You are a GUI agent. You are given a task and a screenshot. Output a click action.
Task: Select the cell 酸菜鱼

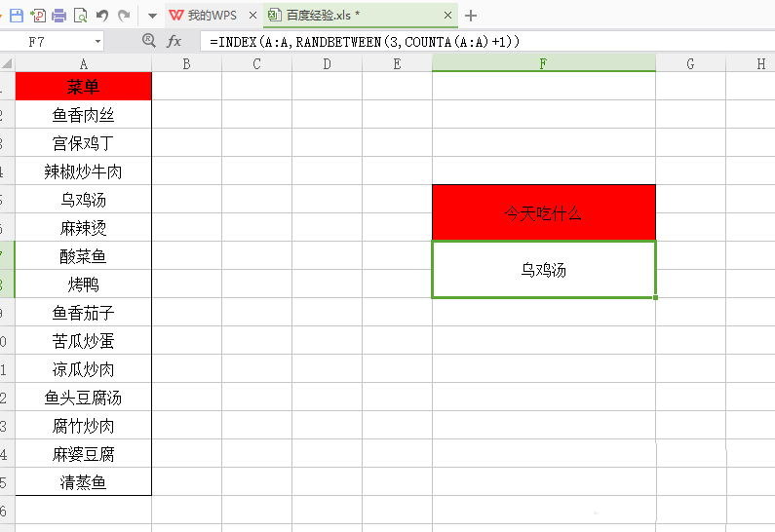(84, 255)
